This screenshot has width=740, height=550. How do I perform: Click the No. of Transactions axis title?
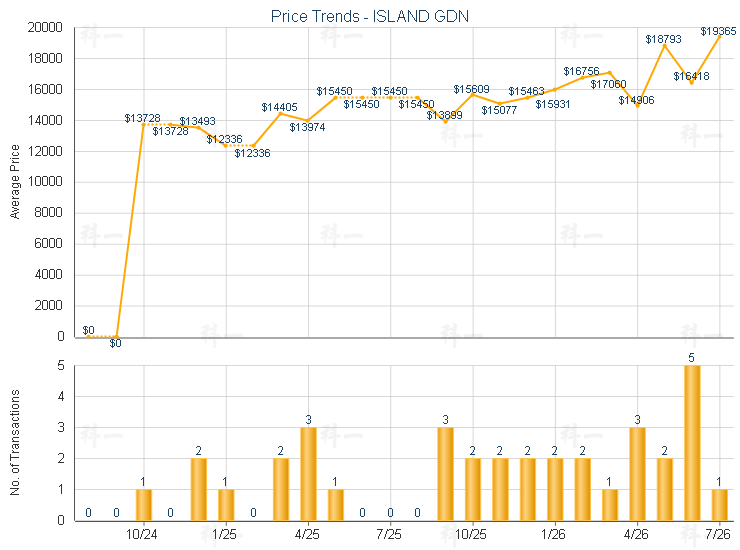click(x=15, y=442)
